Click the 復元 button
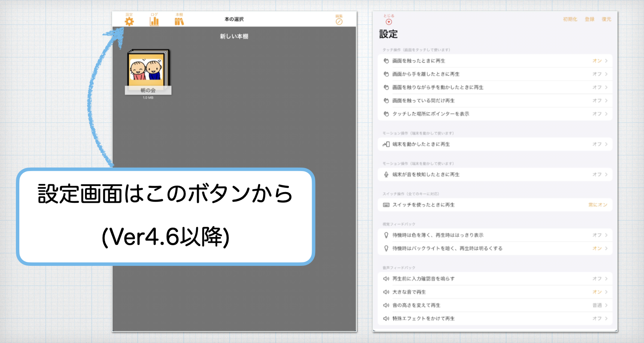 pos(606,18)
